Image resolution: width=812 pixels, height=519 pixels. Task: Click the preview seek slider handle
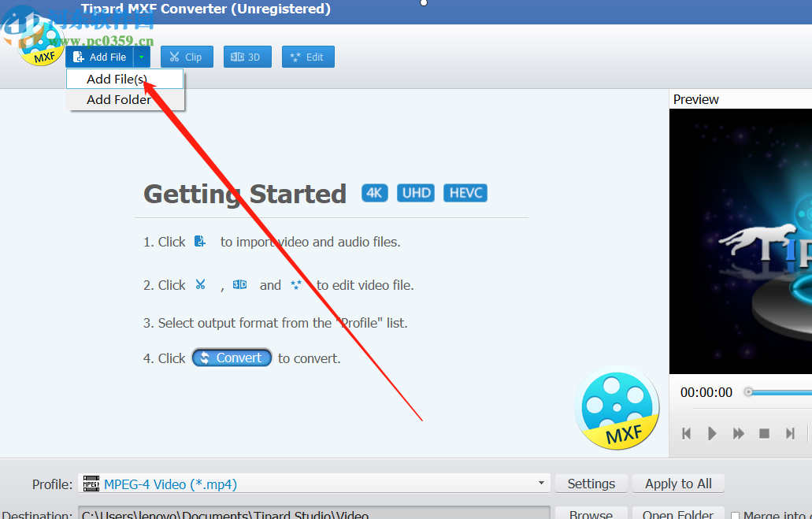pyautogui.click(x=748, y=392)
